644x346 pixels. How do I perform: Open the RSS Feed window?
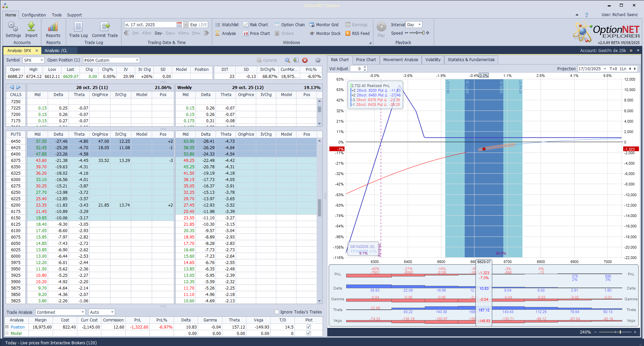[x=357, y=33]
